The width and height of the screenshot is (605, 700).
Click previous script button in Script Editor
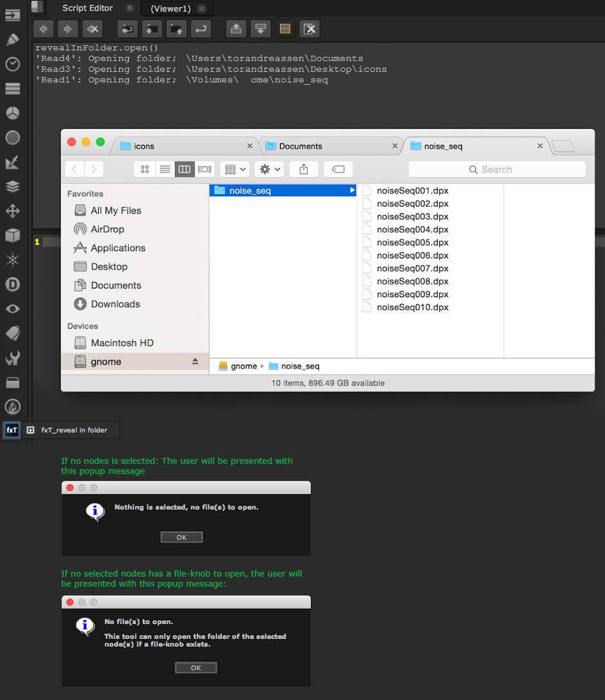coord(44,29)
